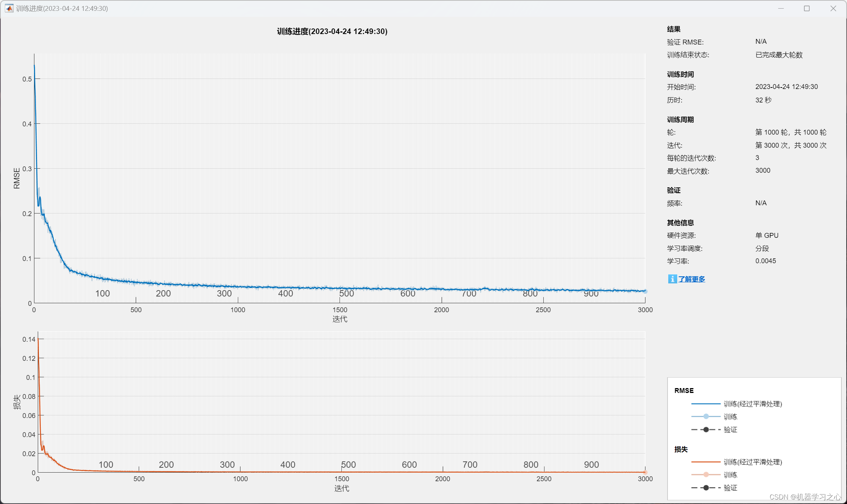This screenshot has width=847, height=504.
Task: Click the RMSE y-axis label
Action: click(x=17, y=178)
